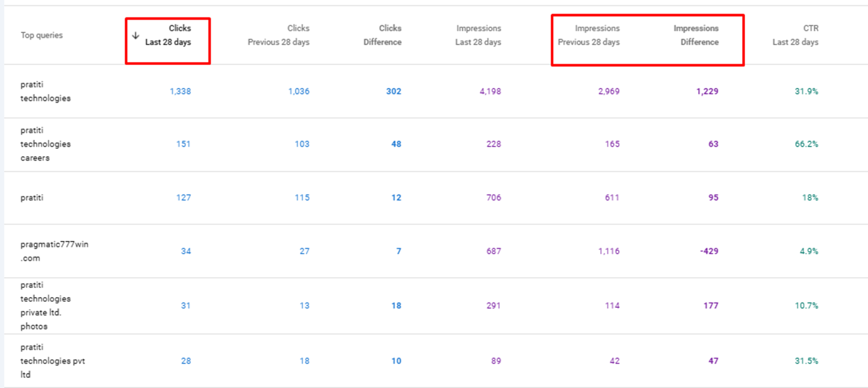The height and width of the screenshot is (388, 868).
Task: Select the 'pratiti technologies careers' query
Action: (x=45, y=144)
